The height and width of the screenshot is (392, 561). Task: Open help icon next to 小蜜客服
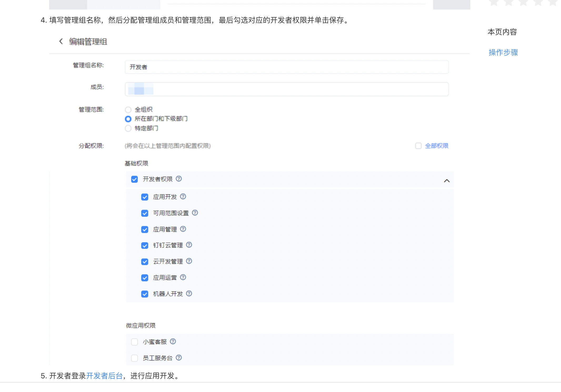point(173,341)
